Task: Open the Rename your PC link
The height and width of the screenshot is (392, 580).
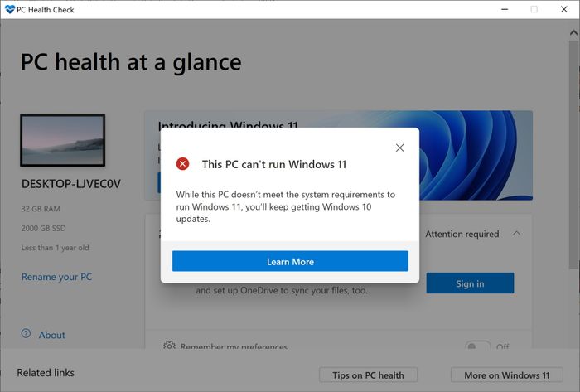Action: click(x=56, y=277)
